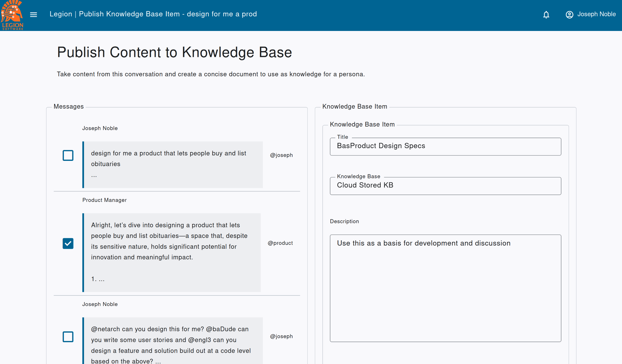Click the header page title text

coord(153,14)
